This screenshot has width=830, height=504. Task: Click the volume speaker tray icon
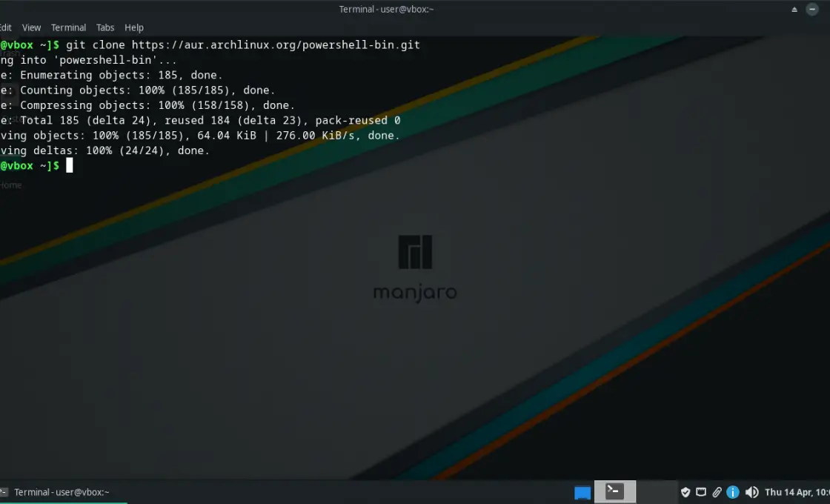pos(751,492)
